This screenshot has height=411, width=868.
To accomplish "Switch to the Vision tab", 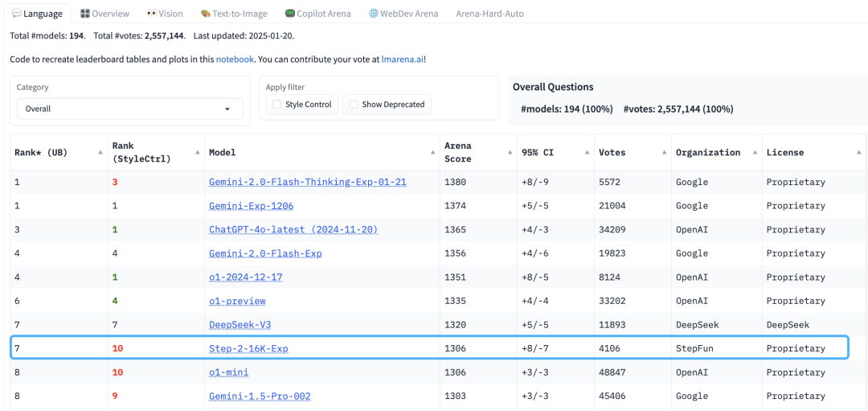I will (x=165, y=14).
